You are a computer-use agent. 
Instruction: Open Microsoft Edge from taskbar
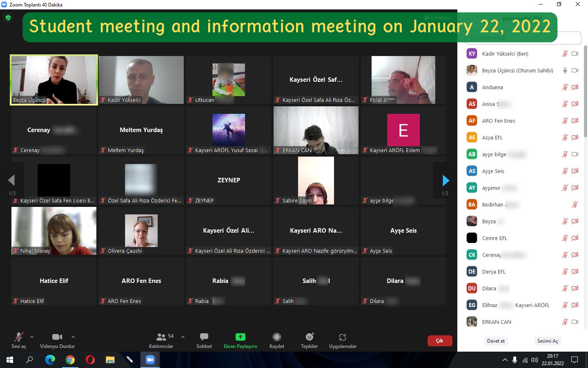50,360
